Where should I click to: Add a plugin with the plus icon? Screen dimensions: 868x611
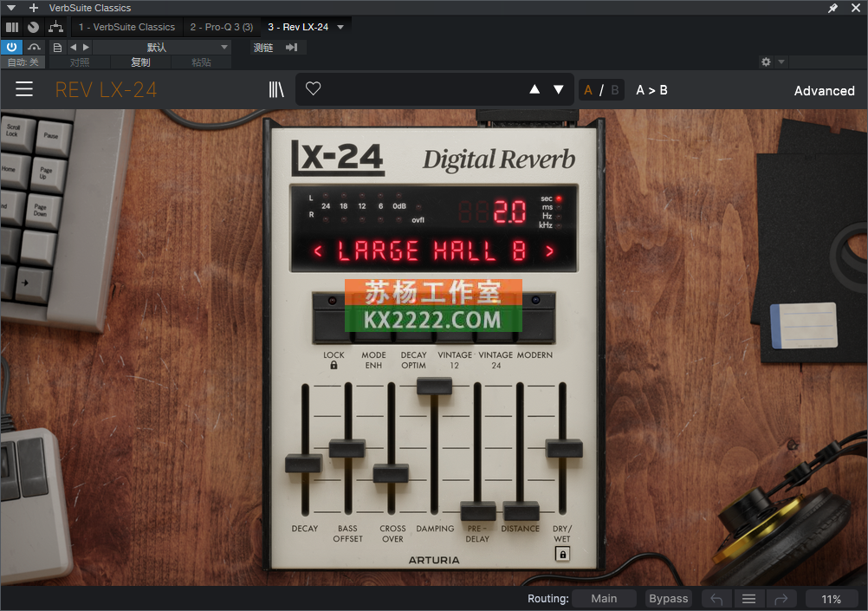(x=34, y=8)
